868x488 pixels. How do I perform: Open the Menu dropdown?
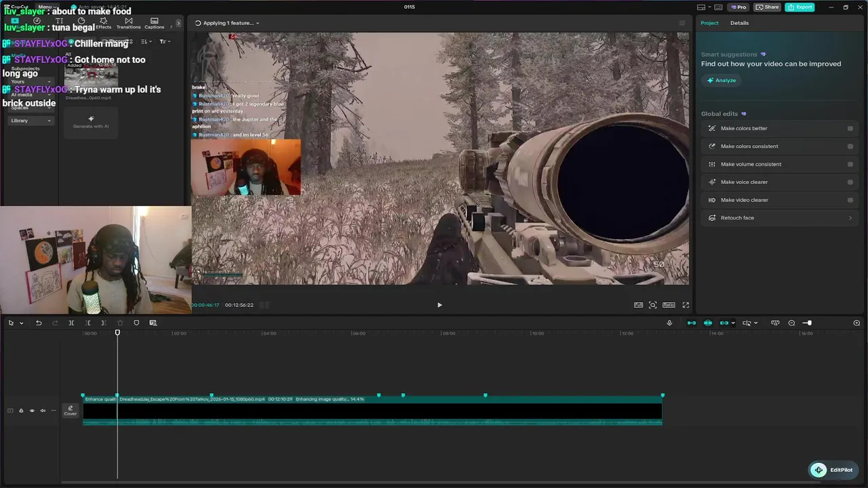pyautogui.click(x=46, y=7)
